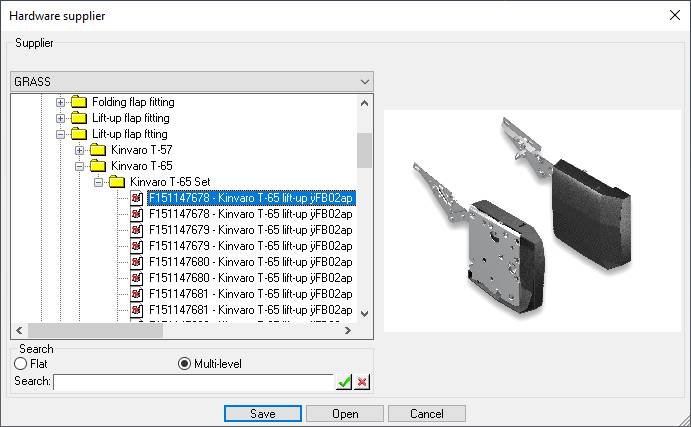Screen dimensions: 691x427
Task: Click the Save button
Action: [x=263, y=414]
